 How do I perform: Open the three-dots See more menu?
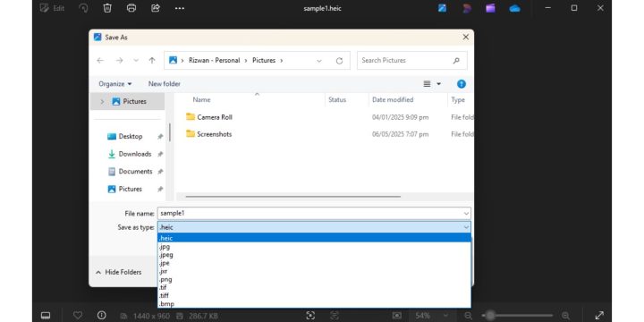pyautogui.click(x=180, y=8)
